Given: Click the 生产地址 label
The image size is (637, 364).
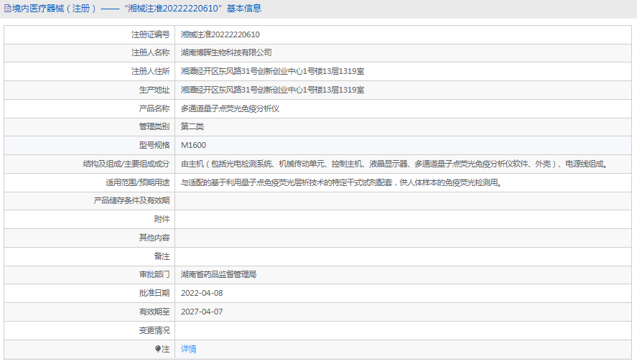Looking at the screenshot, I should [x=154, y=90].
